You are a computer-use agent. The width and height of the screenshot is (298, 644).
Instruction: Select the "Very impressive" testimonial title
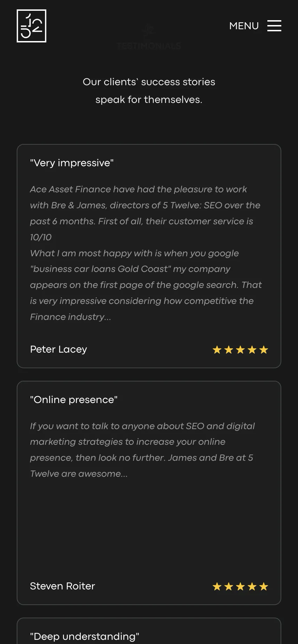point(72,163)
